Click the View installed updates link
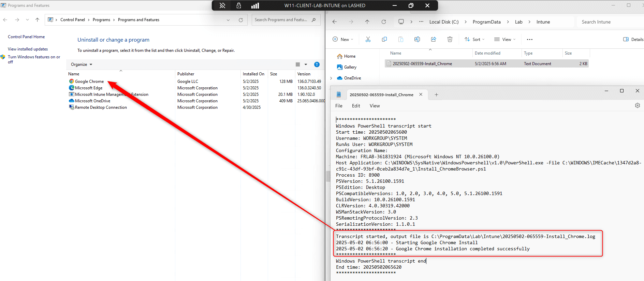The width and height of the screenshot is (644, 281). click(x=28, y=49)
